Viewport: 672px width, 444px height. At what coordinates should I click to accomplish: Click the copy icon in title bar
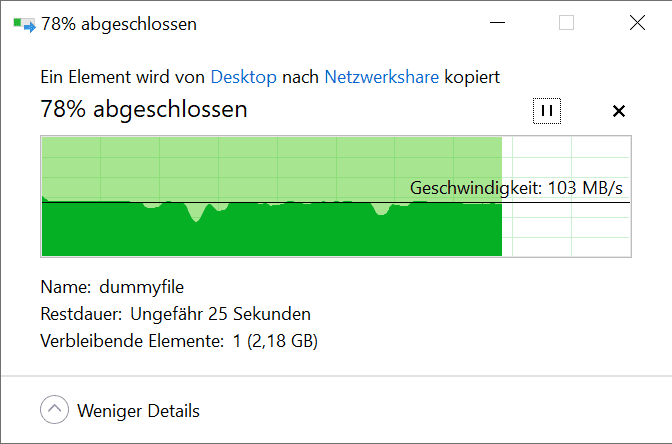tap(24, 24)
